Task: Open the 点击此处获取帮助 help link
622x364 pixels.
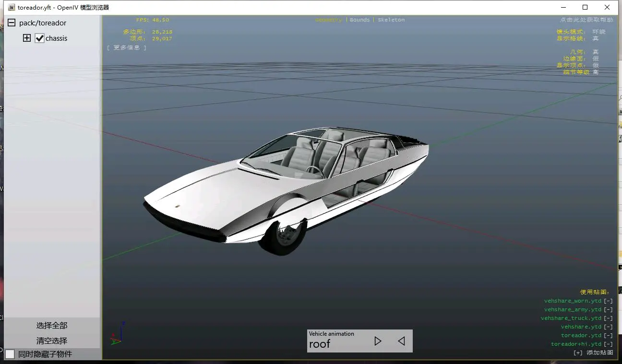Action: [x=586, y=20]
